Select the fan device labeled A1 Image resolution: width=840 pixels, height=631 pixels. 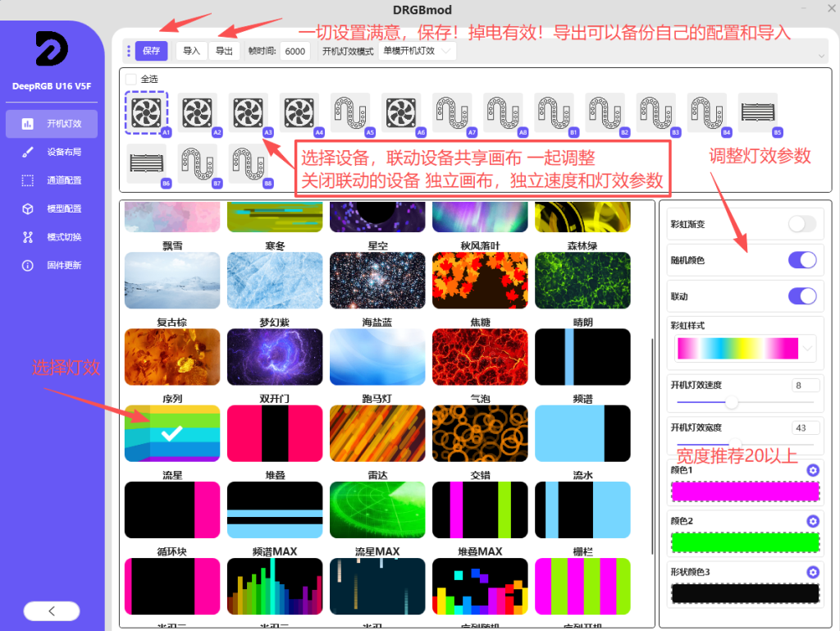(146, 112)
